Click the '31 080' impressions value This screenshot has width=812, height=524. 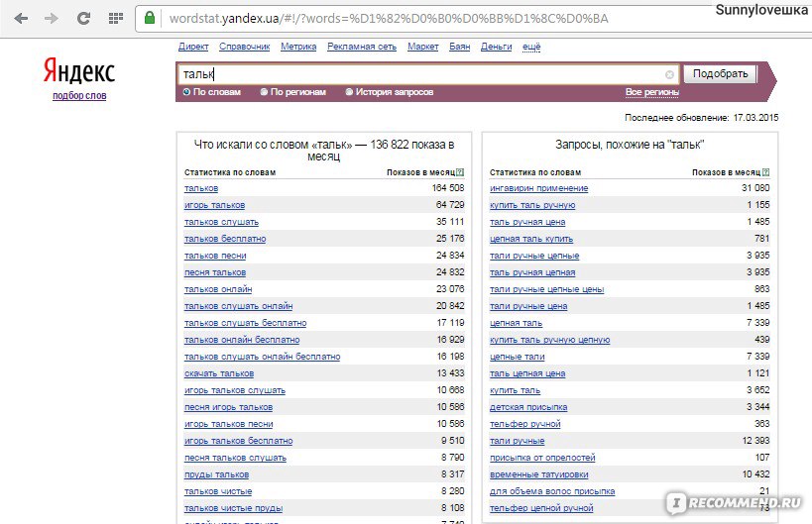coord(755,188)
